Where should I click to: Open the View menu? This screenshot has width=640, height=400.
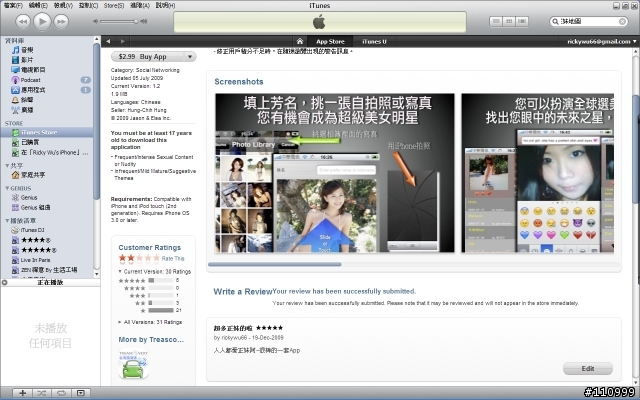(x=63, y=5)
